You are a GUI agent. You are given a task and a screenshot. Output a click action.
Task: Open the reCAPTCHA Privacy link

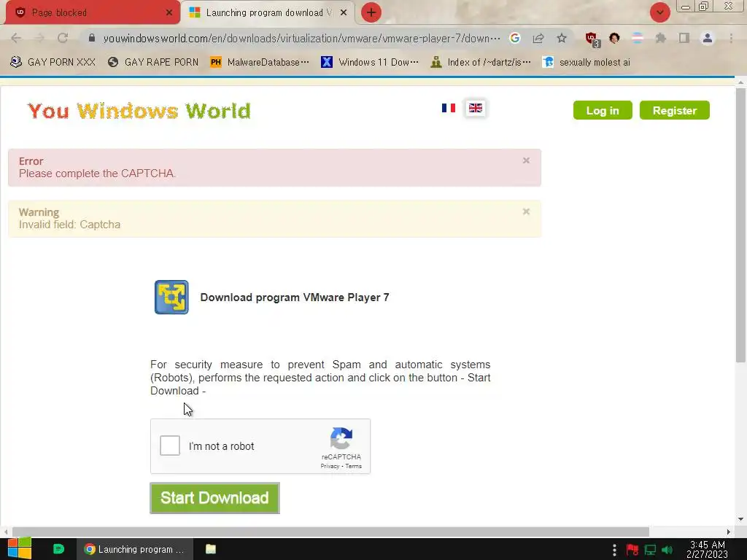(330, 466)
